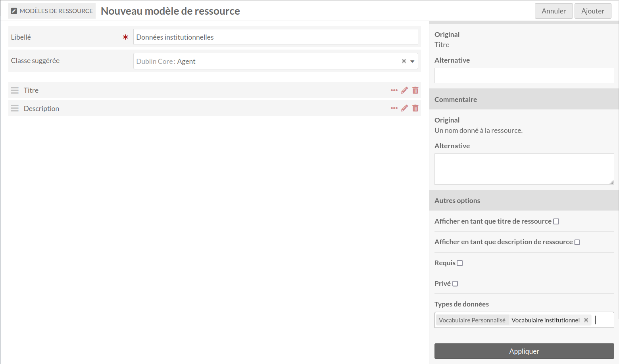The height and width of the screenshot is (364, 619).
Task: Check the Requis option
Action: tap(460, 263)
